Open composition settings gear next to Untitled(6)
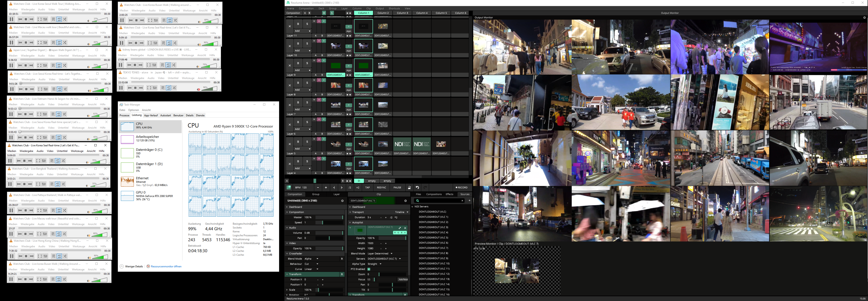This screenshot has width=868, height=301. pyautogui.click(x=342, y=201)
